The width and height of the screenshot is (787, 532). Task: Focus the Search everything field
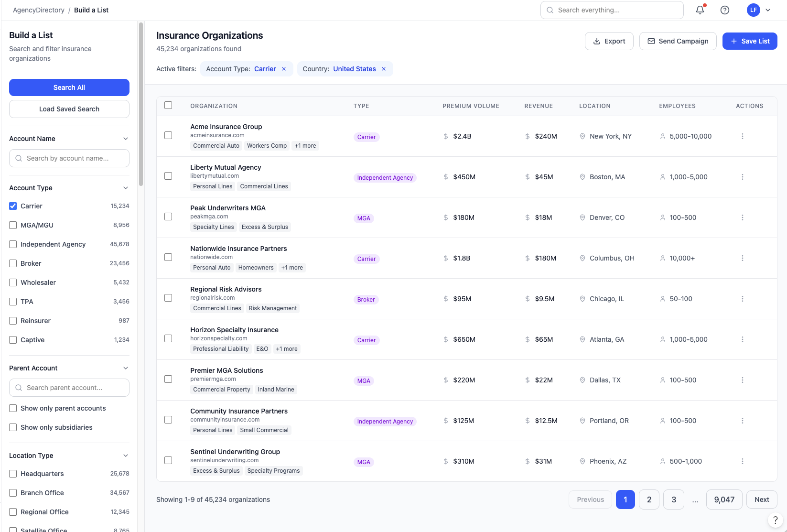point(612,10)
